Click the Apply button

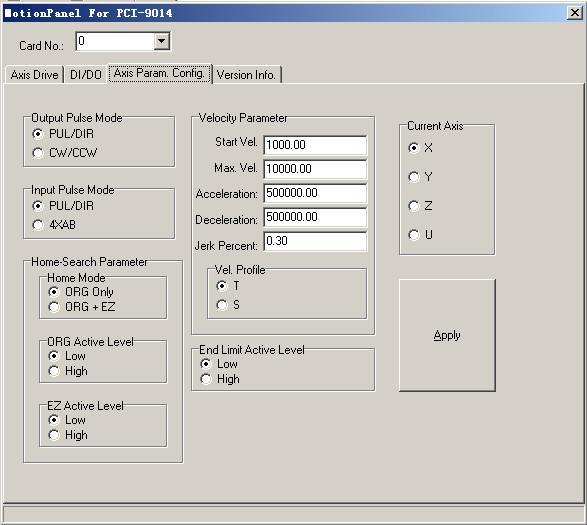(447, 335)
